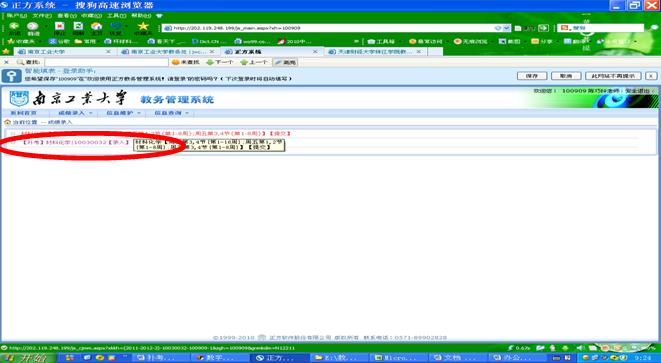Click the 分享 share toolbar item
This screenshot has width=661, height=363.
pos(542,41)
